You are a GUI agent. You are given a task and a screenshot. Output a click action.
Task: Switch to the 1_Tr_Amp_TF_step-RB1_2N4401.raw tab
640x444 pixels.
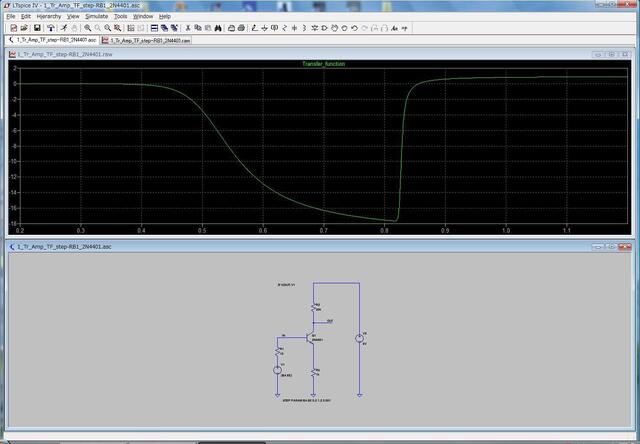[150, 41]
